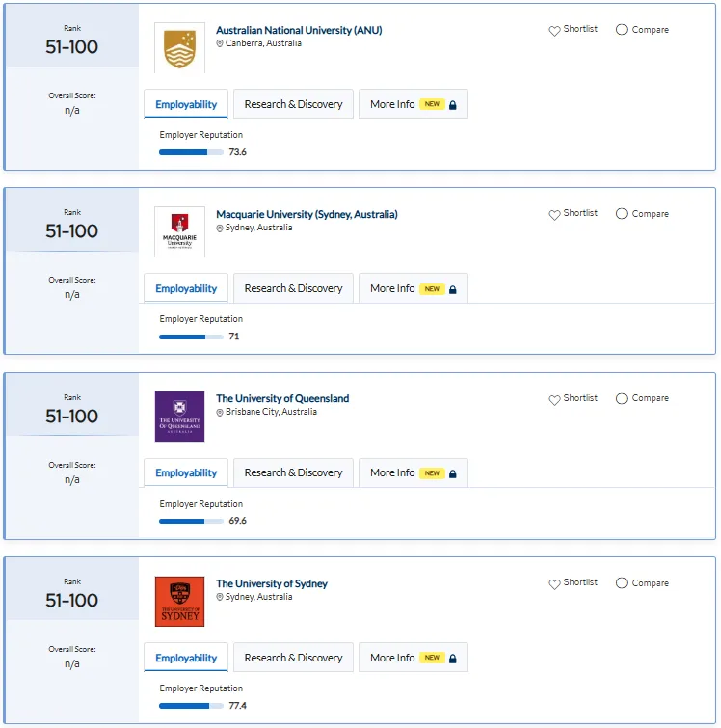Open the locked More Info tab for Queensland
Image resolution: width=721 pixels, height=728 pixels.
pos(414,472)
